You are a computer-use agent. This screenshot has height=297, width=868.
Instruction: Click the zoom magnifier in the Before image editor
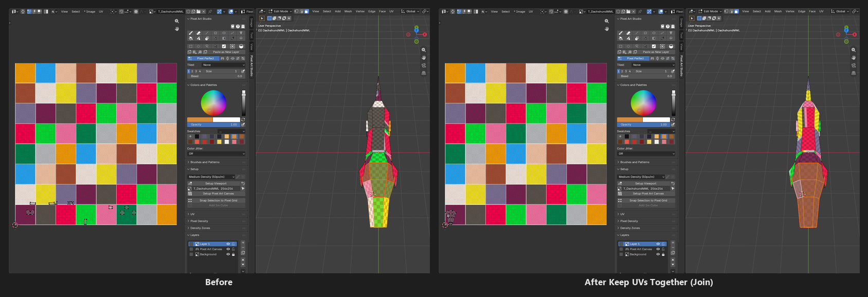[177, 21]
